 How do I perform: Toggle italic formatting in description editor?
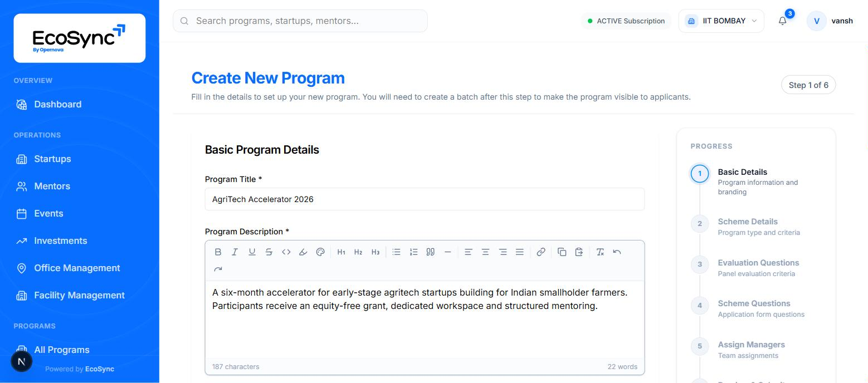point(235,252)
